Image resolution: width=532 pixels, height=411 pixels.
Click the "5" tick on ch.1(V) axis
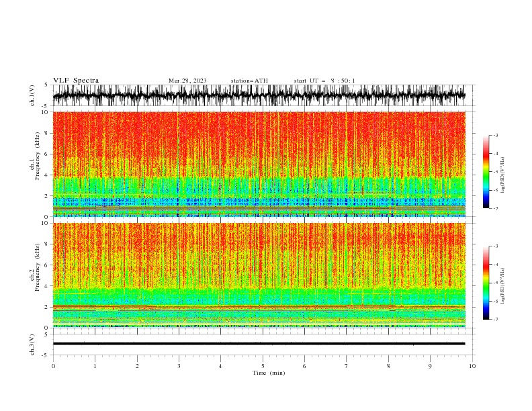point(46,85)
